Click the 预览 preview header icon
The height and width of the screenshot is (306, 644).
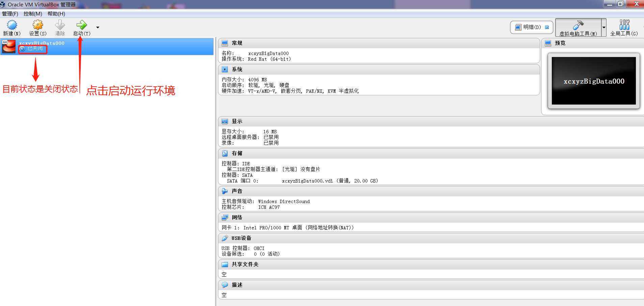click(548, 43)
